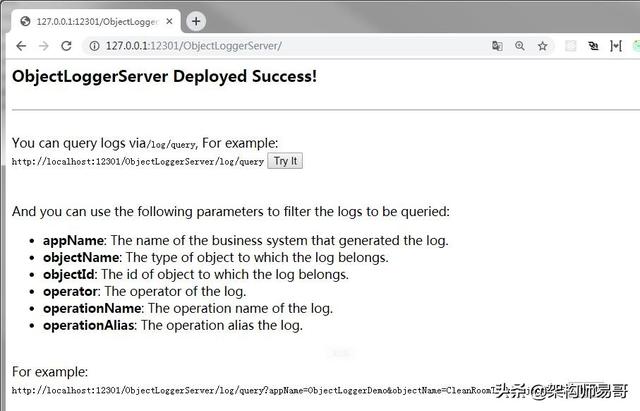Click the blank extension icon right of the star
This screenshot has height=411, width=640.
tap(571, 46)
